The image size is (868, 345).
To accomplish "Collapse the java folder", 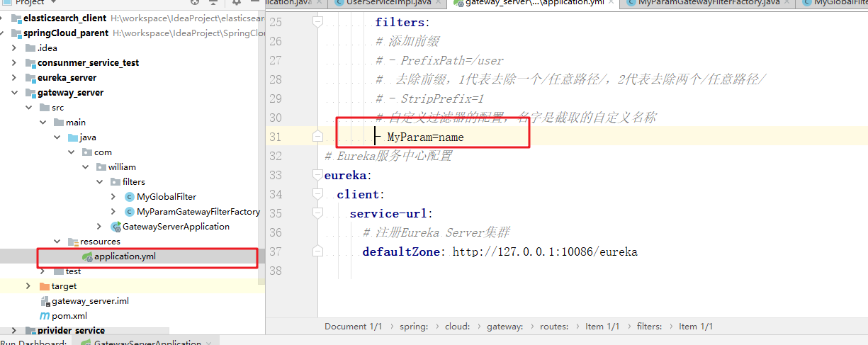I will pyautogui.click(x=57, y=137).
